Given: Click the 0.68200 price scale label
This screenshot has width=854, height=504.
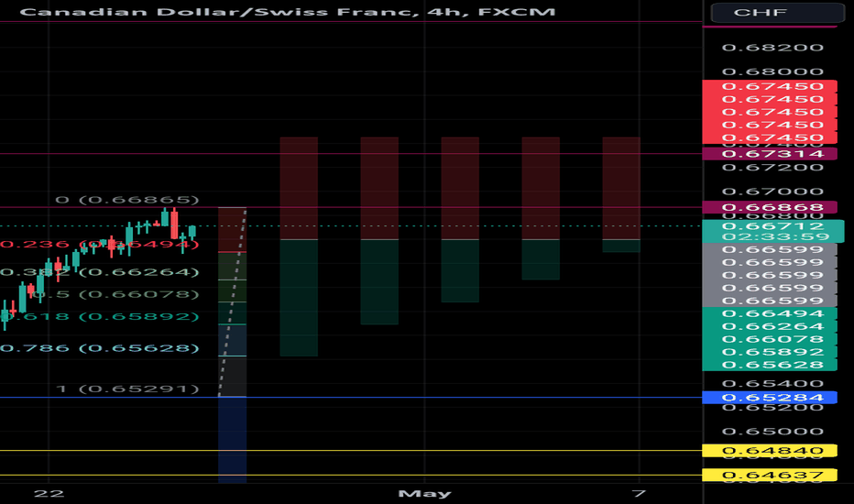Looking at the screenshot, I should click(x=772, y=48).
